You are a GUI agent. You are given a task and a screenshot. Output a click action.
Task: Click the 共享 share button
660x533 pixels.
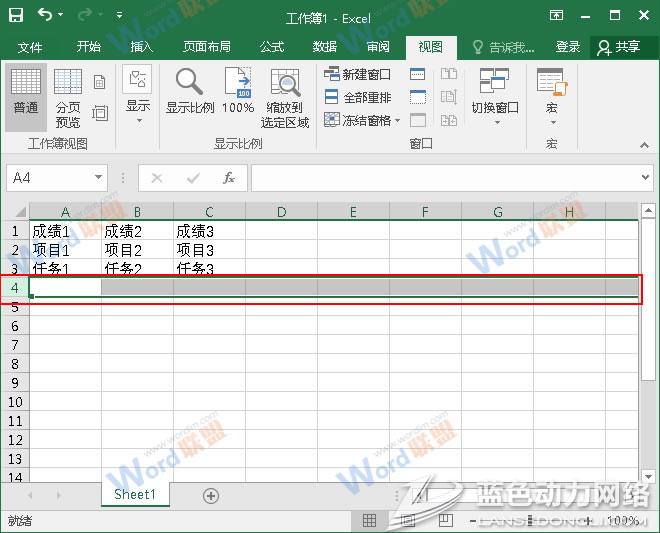click(618, 47)
